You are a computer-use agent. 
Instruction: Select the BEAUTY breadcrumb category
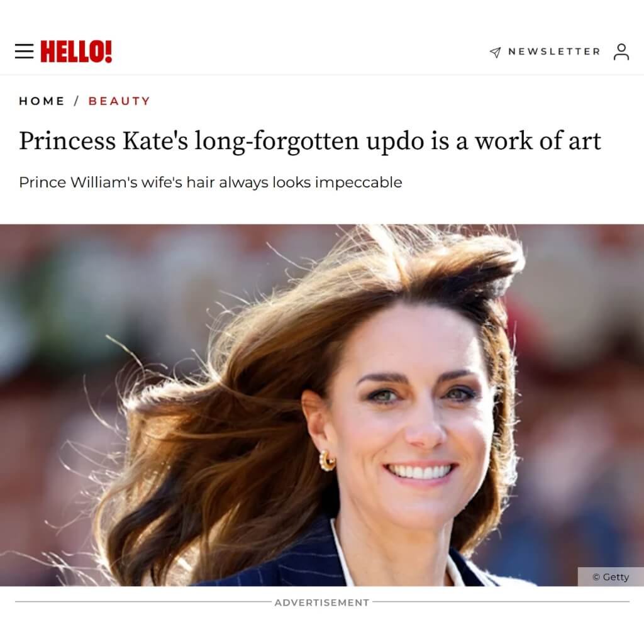pyautogui.click(x=119, y=101)
